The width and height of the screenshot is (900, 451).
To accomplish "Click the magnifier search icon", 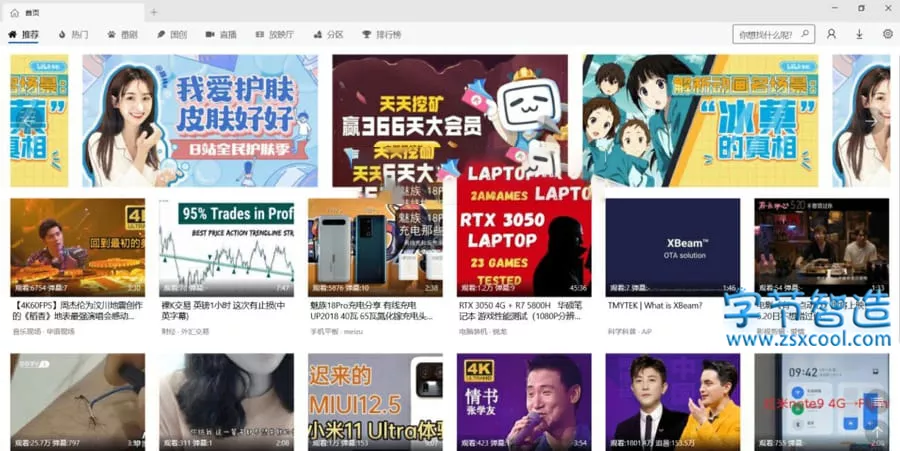I will [806, 34].
